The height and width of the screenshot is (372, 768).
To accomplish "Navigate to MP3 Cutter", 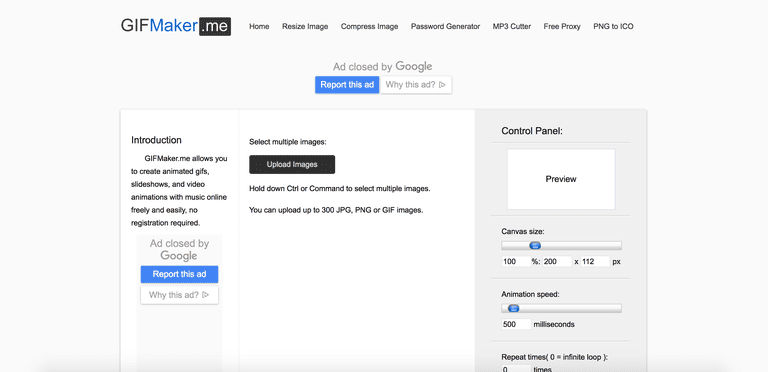I will [512, 26].
